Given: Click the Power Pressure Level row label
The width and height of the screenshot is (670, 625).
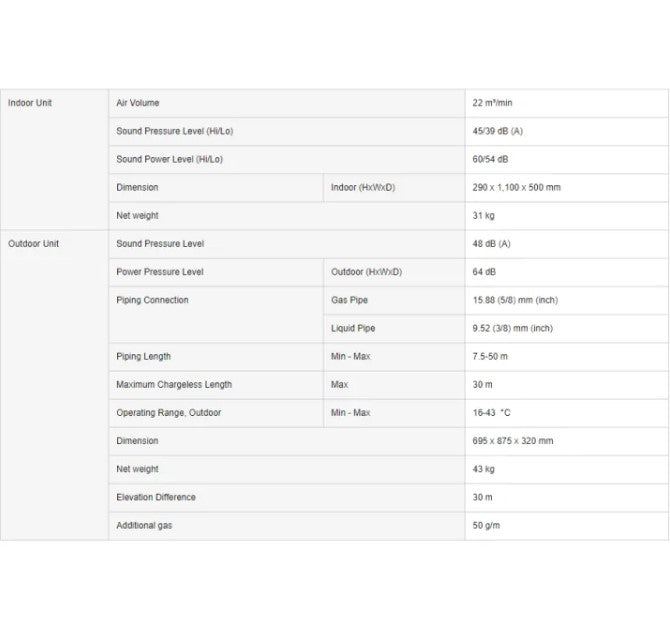Looking at the screenshot, I should click(160, 272).
